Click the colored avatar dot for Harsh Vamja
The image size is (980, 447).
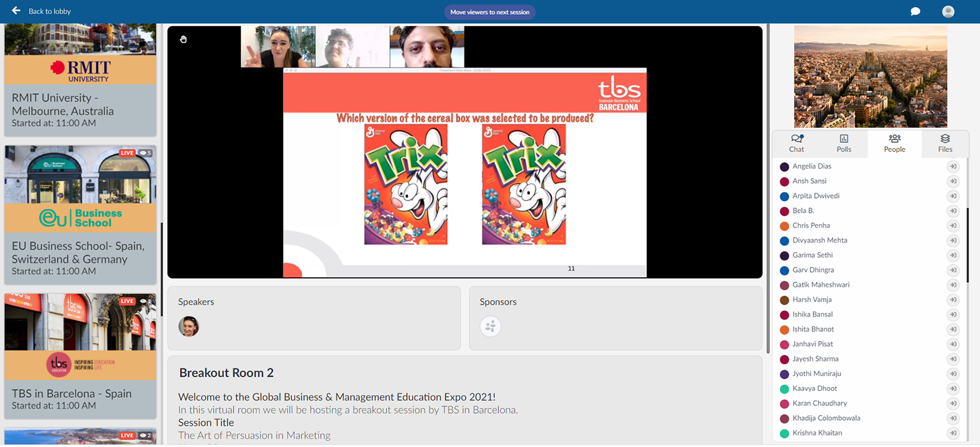[x=785, y=300]
